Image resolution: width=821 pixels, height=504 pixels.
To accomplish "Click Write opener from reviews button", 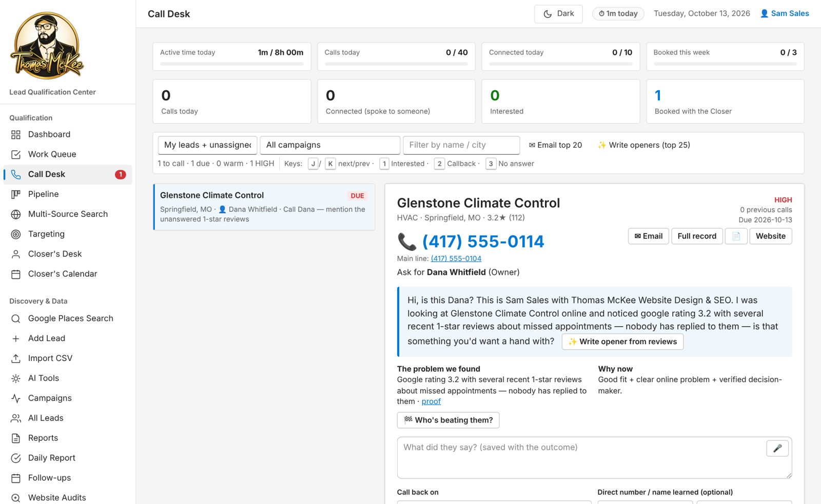I will [622, 341].
